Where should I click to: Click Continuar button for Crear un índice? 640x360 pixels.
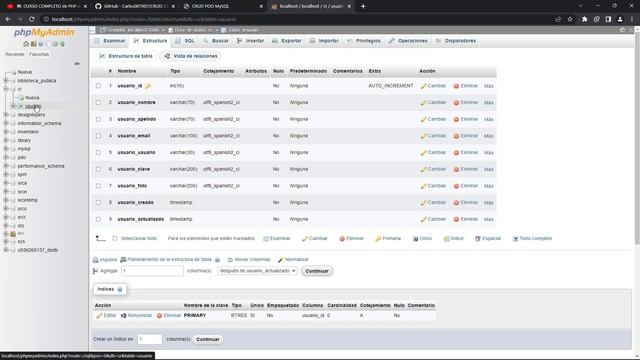click(x=208, y=340)
